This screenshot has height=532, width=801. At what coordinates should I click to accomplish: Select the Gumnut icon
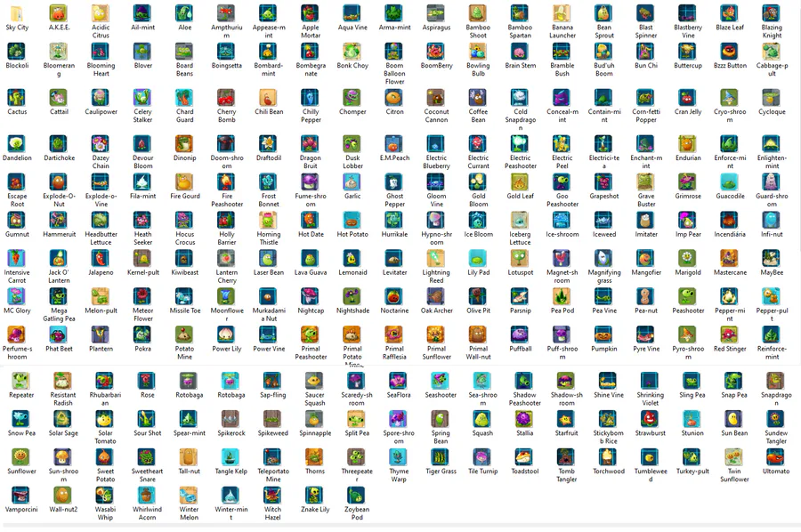pyautogui.click(x=17, y=220)
